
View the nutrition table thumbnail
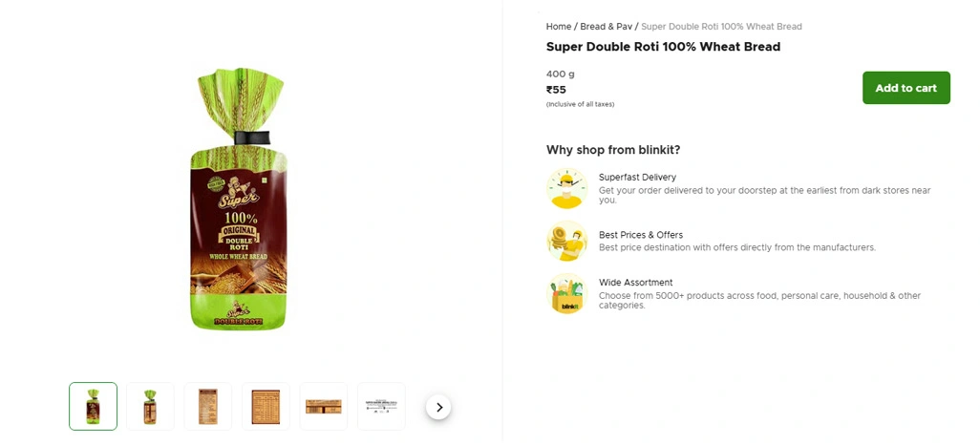pyautogui.click(x=266, y=407)
